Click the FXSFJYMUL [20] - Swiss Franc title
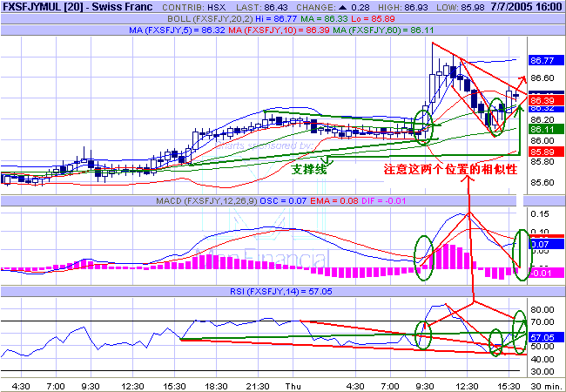 78,7
